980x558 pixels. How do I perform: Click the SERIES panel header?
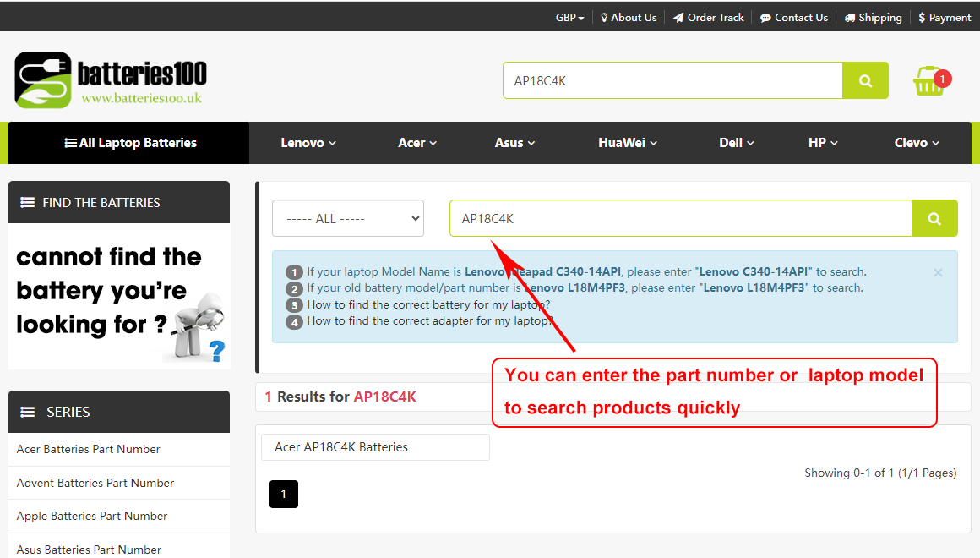[119, 412]
